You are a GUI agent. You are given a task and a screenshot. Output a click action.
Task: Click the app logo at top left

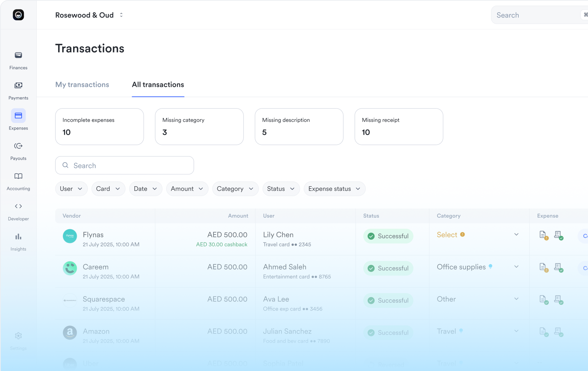pos(18,15)
